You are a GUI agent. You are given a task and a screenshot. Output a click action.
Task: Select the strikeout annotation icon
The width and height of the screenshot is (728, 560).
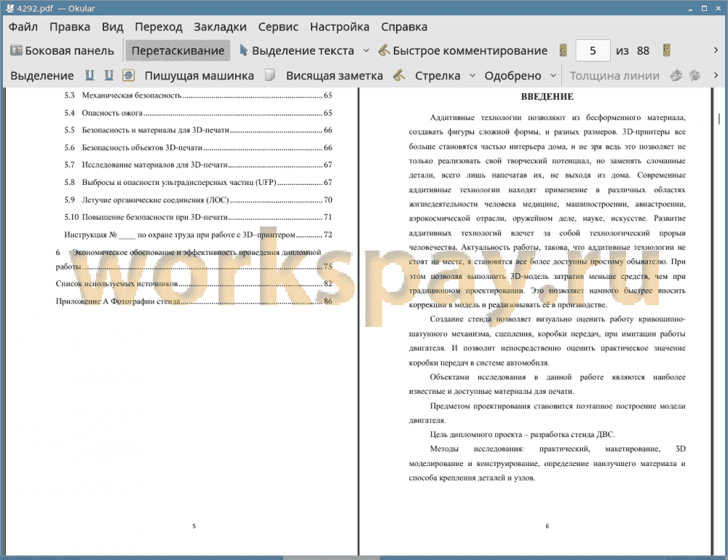[129, 75]
